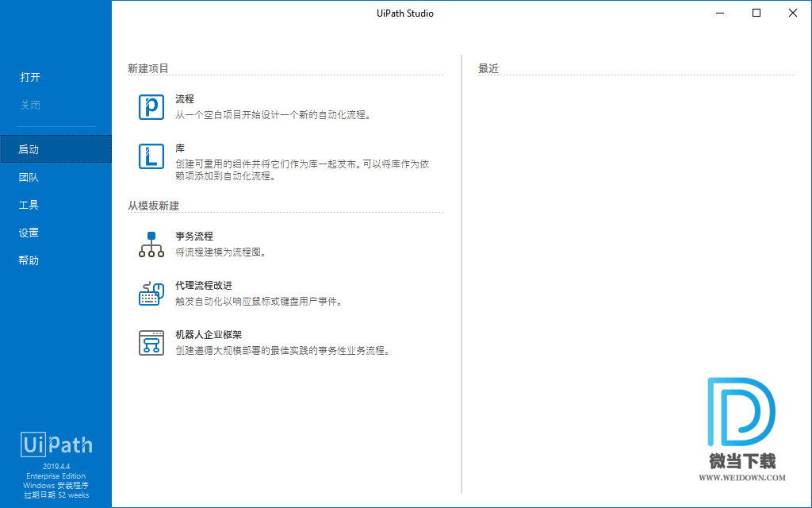Click the 新建项目 section heading
This screenshot has width=812, height=508.
point(148,68)
